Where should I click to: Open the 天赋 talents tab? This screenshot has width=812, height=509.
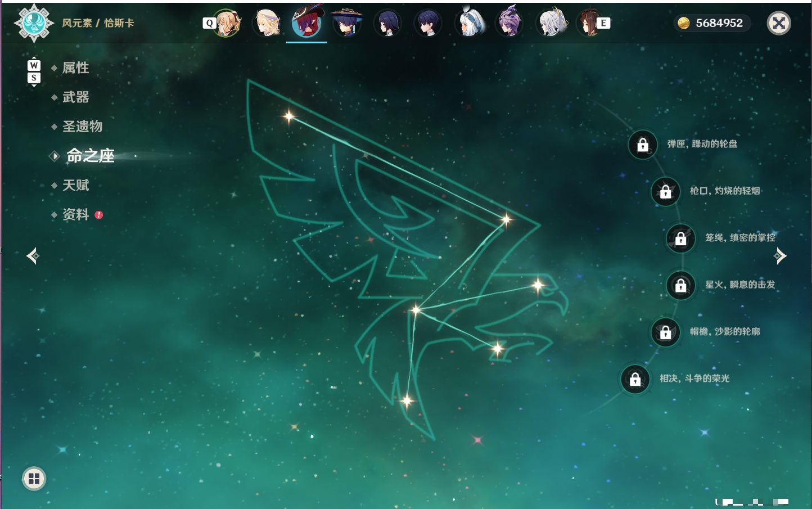(76, 185)
